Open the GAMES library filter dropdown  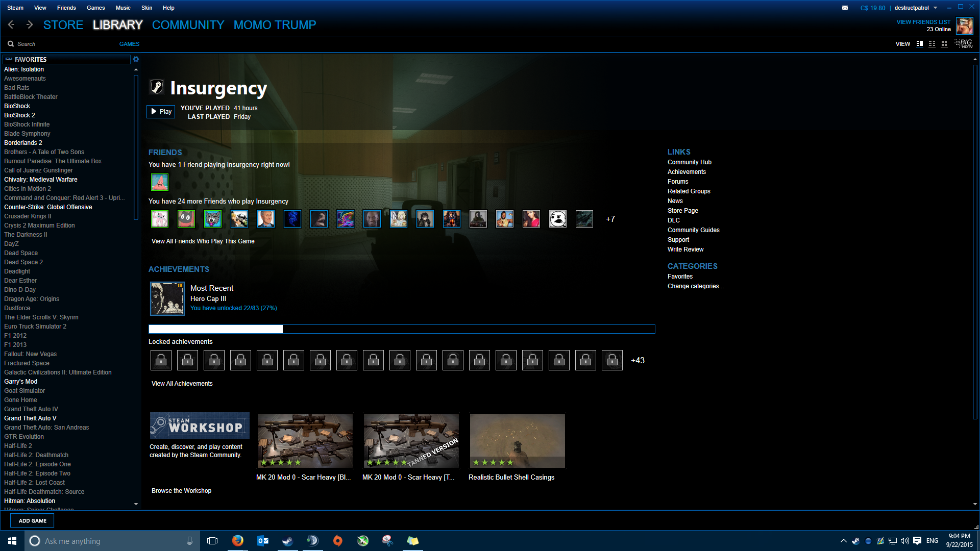129,44
